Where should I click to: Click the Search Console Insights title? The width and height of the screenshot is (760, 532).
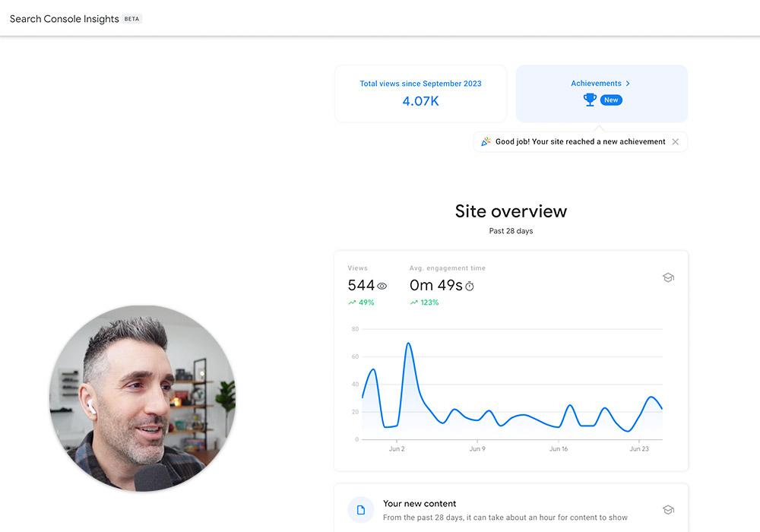[x=64, y=19]
